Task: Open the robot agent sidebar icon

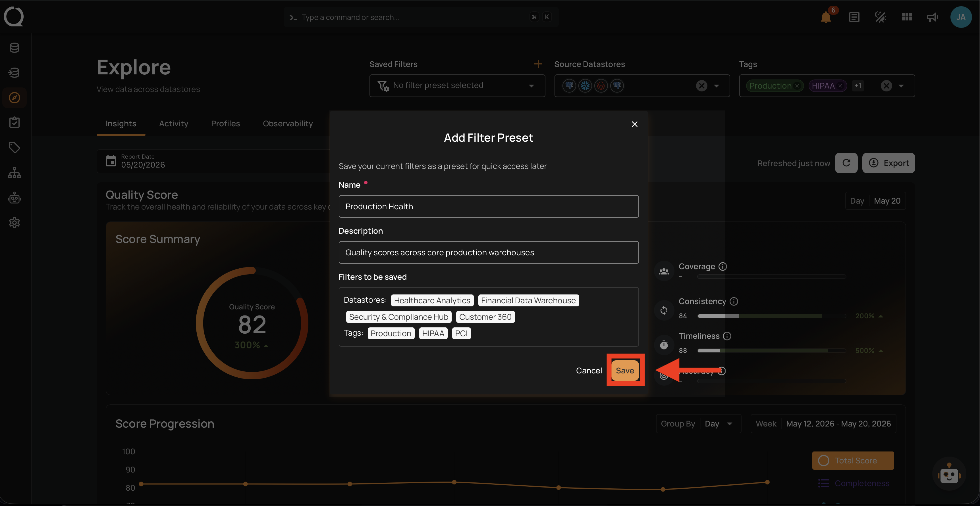Action: coord(14,198)
